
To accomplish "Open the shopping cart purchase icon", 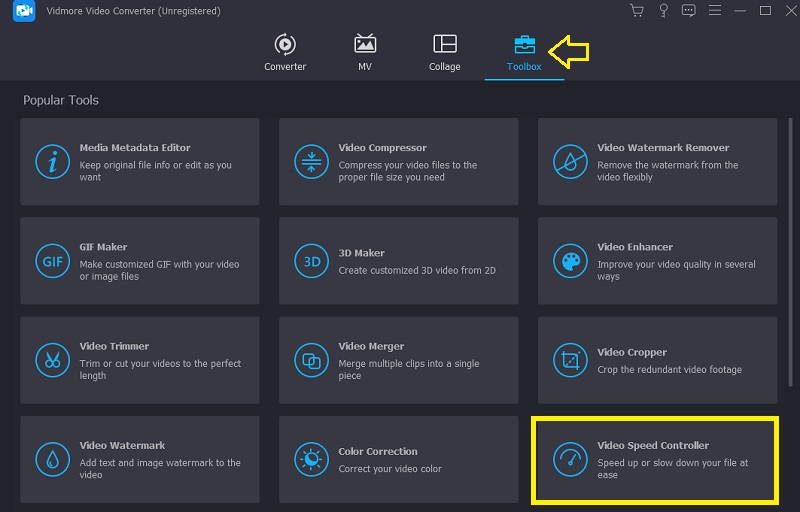I will [x=636, y=11].
